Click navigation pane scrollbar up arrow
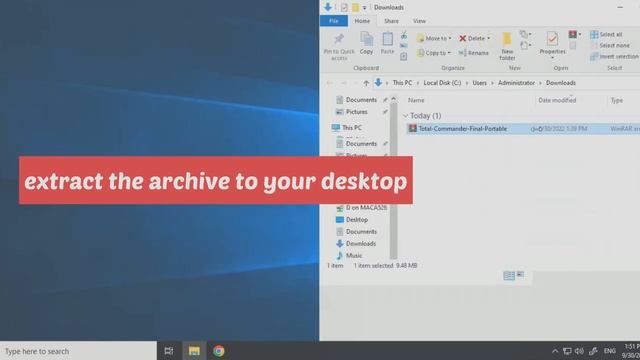The width and height of the screenshot is (640, 360). pos(393,99)
